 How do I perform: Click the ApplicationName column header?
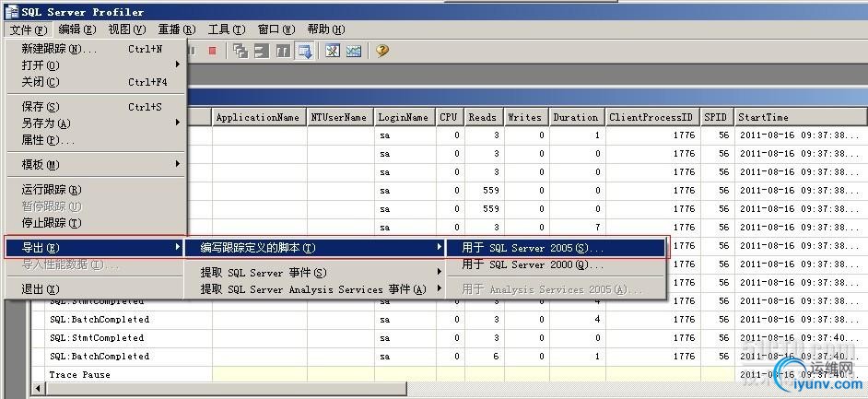coord(260,117)
